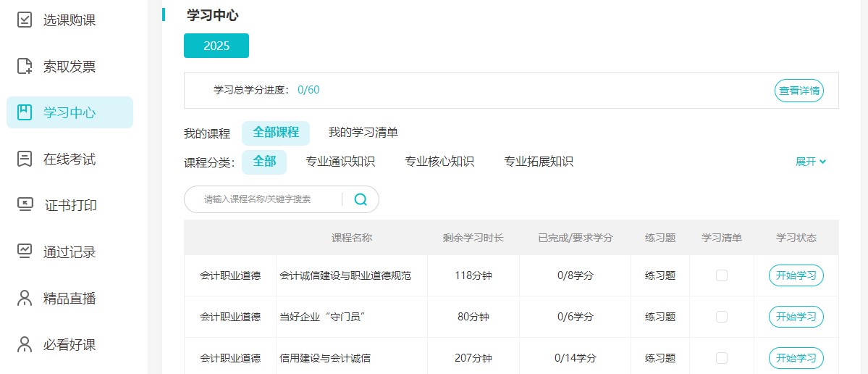Image resolution: width=868 pixels, height=374 pixels.
Task: Check 学习清单 box for 会计诚信建设与职业道德规范
Action: [722, 275]
